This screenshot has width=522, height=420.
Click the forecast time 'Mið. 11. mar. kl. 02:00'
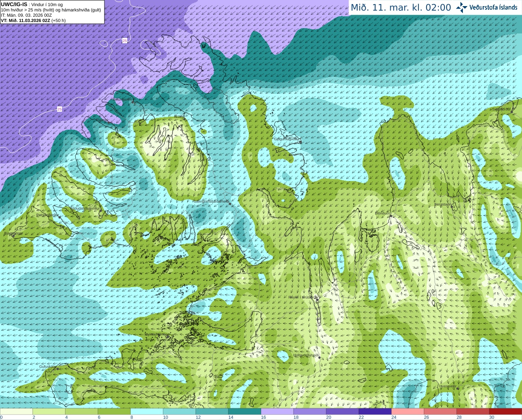coord(401,8)
